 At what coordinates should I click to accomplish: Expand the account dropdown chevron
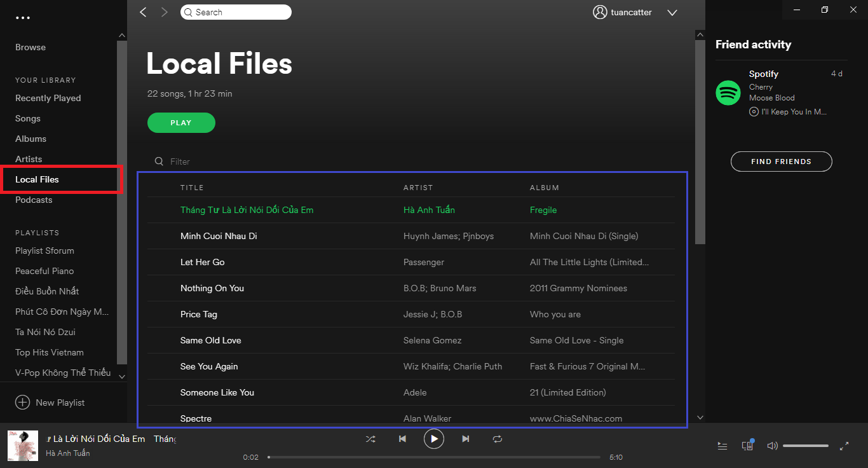672,13
